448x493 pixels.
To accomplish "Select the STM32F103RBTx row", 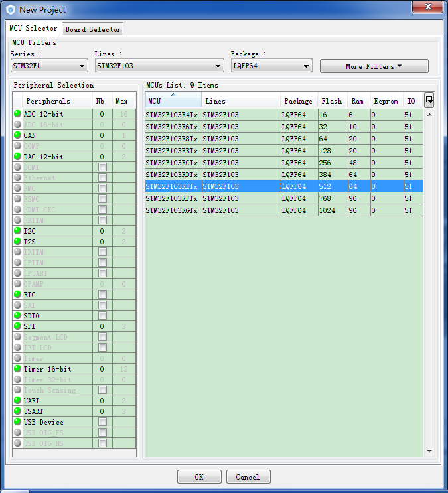I will tap(284, 151).
